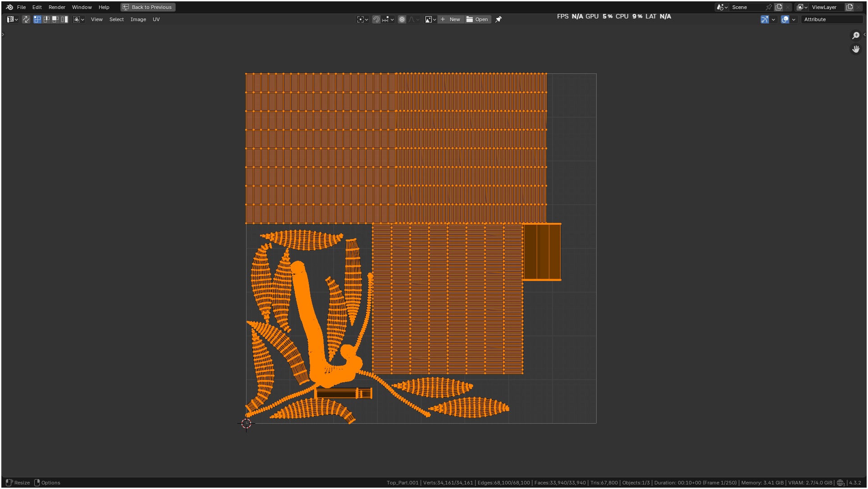Select vertex selection mode icon
The height and width of the screenshot is (489, 868).
point(37,19)
